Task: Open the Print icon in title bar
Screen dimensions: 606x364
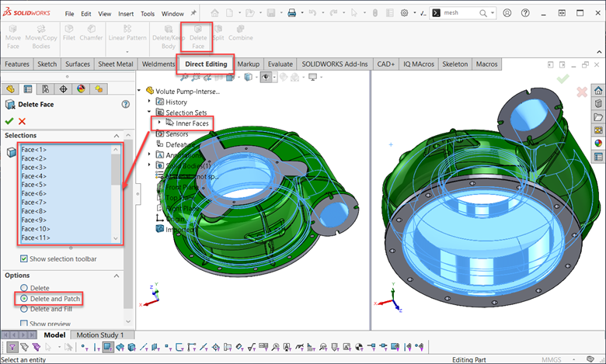Action: 292,13
